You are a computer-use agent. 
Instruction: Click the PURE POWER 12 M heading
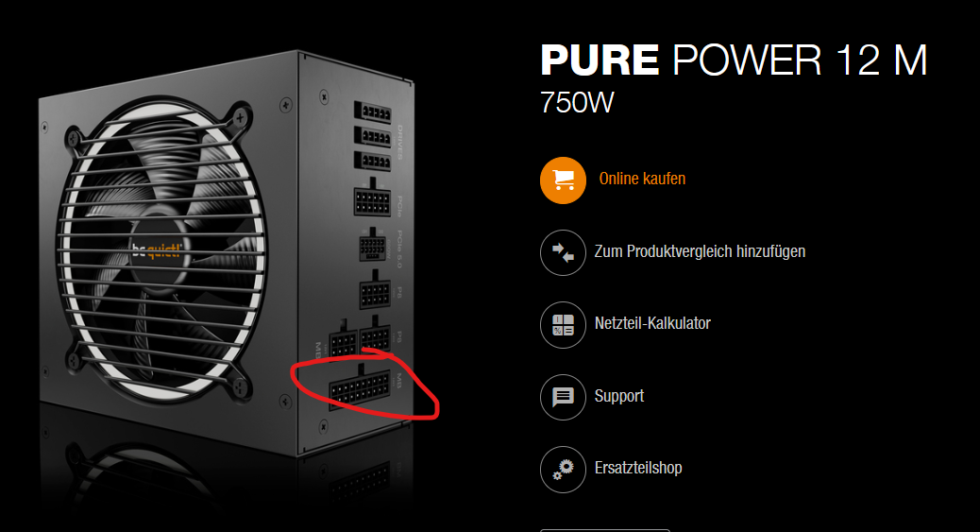coord(734,60)
